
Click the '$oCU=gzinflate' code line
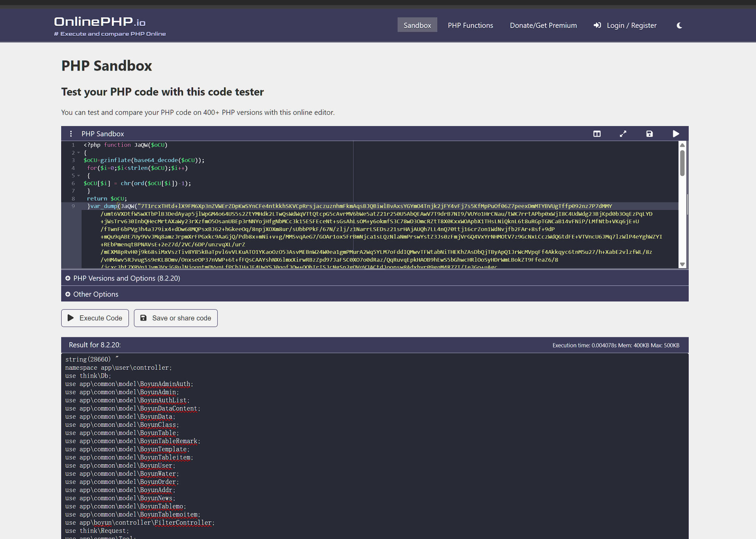tap(144, 161)
